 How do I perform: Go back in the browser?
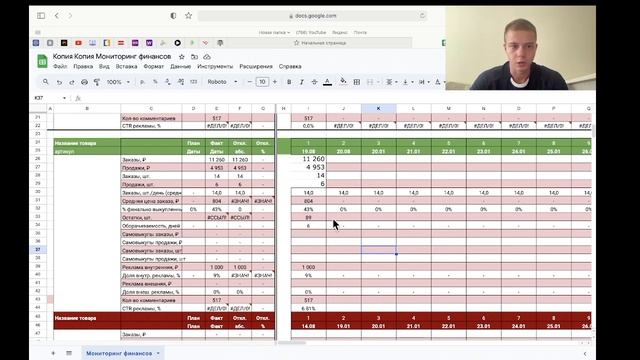pos(57,16)
